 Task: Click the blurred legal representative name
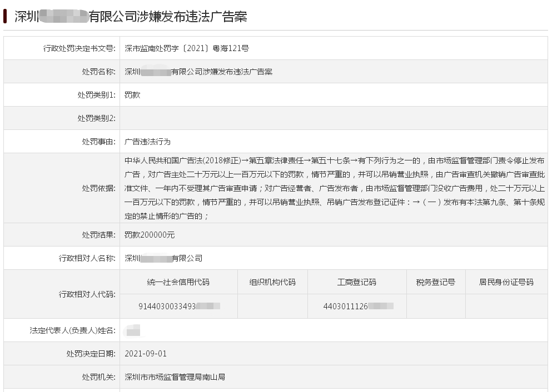coord(133,330)
